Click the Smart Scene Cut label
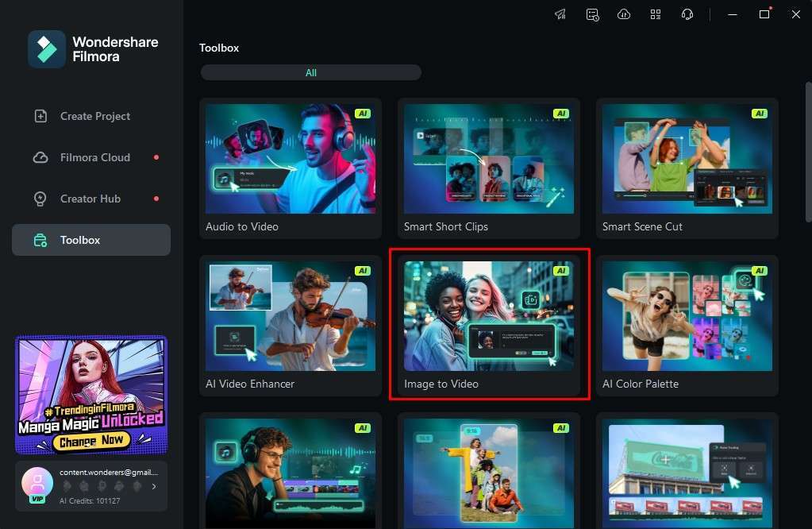Screen dimensions: 812x529 click(x=642, y=226)
